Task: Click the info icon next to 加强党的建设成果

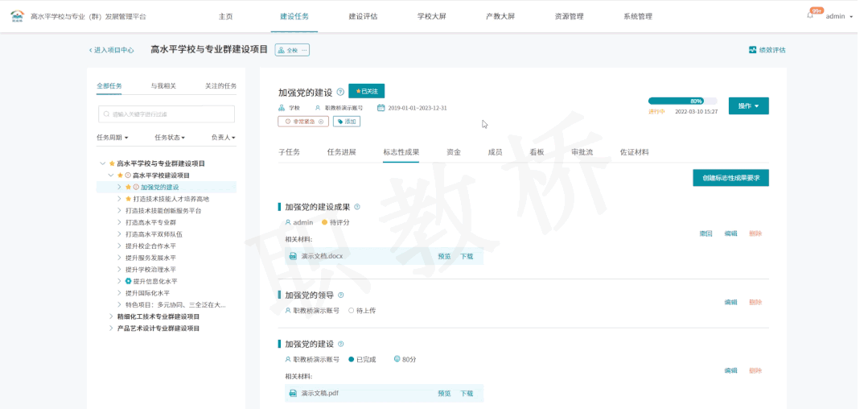Action: click(x=357, y=207)
